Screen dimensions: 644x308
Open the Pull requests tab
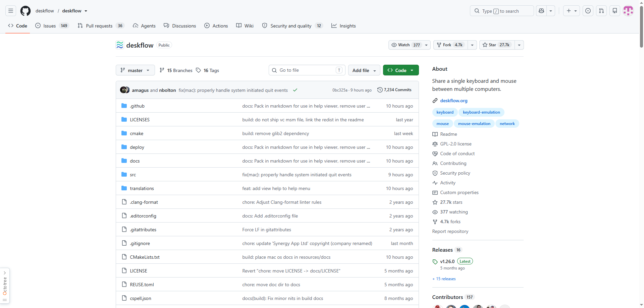(x=101, y=26)
